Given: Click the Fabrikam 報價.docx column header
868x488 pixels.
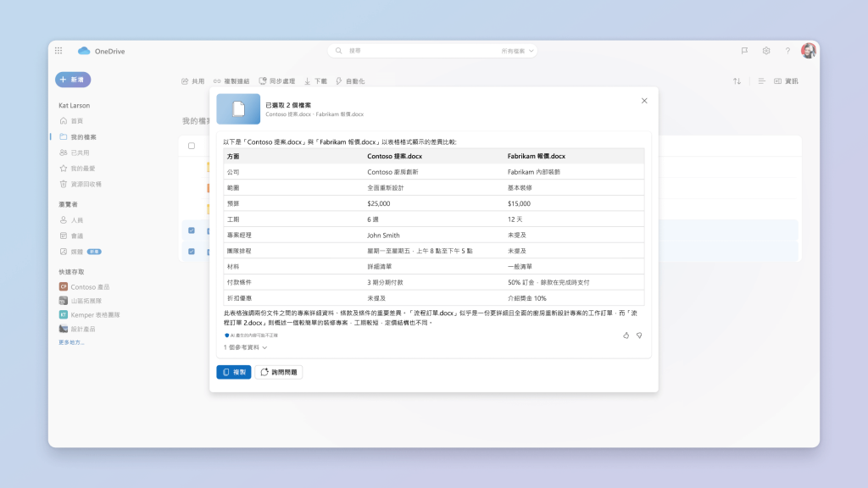Looking at the screenshot, I should coord(537,156).
